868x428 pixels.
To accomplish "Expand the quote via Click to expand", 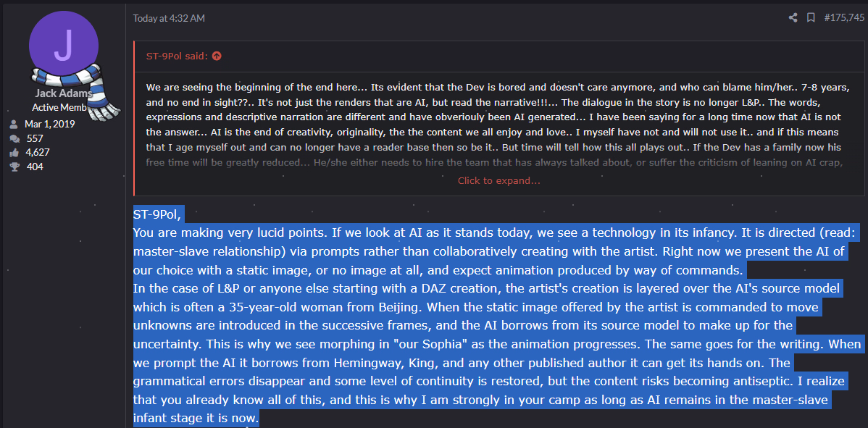I will click(498, 180).
